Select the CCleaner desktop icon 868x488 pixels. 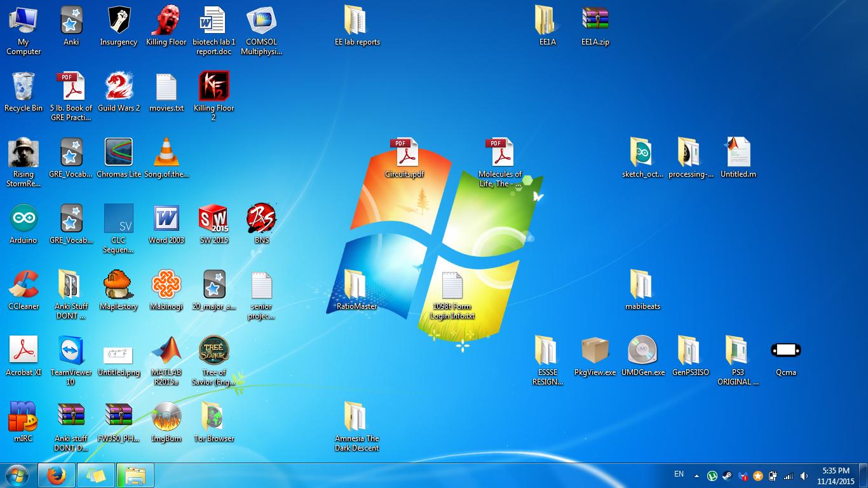[x=24, y=285]
